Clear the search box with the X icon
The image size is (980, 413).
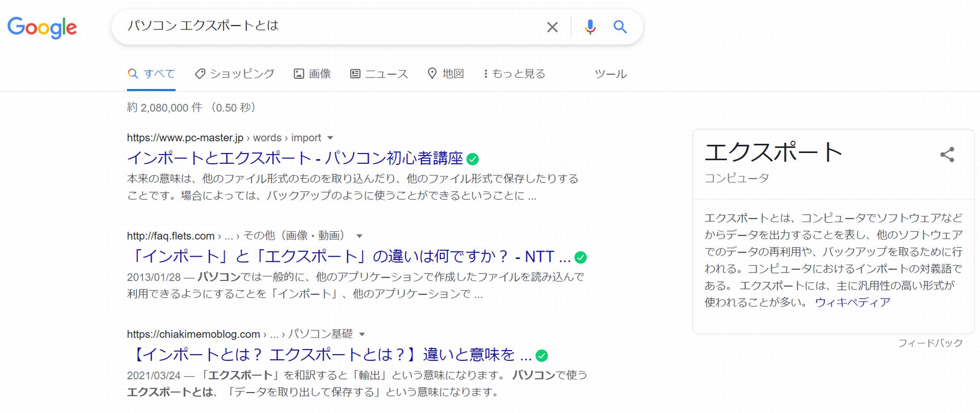point(552,27)
